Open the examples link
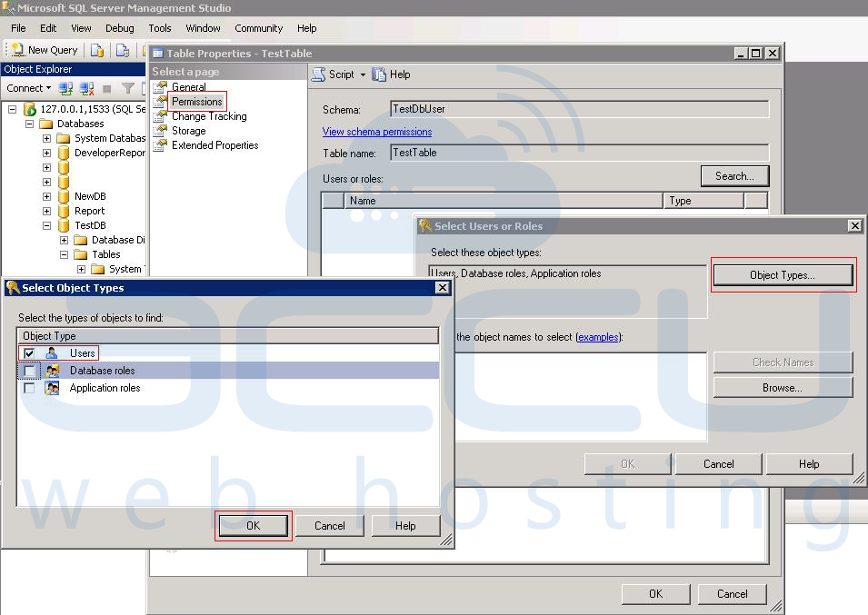Viewport: 868px width, 615px height. coord(598,337)
